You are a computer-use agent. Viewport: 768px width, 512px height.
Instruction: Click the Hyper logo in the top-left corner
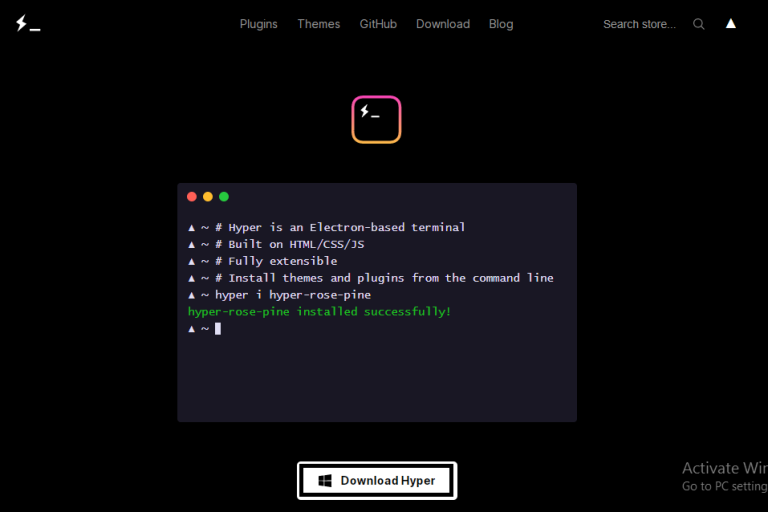coord(28,24)
